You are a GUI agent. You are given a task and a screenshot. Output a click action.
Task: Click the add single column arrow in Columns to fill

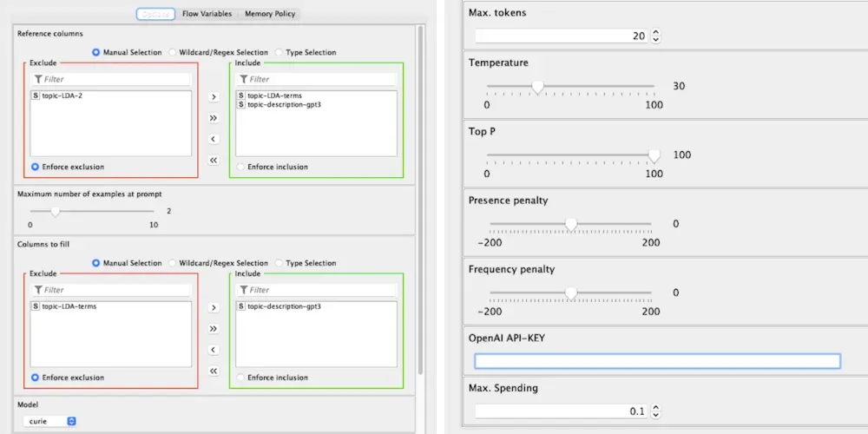tap(214, 308)
